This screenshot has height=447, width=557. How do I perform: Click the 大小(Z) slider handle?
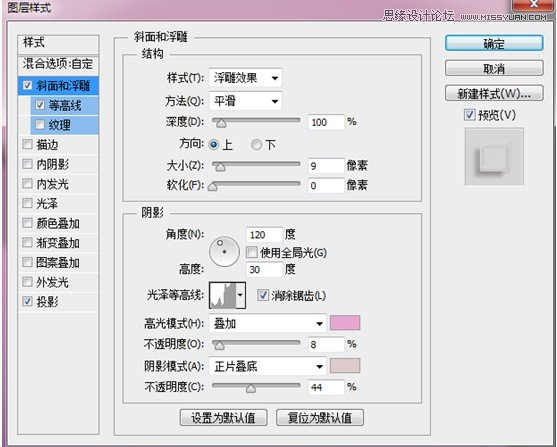click(221, 166)
